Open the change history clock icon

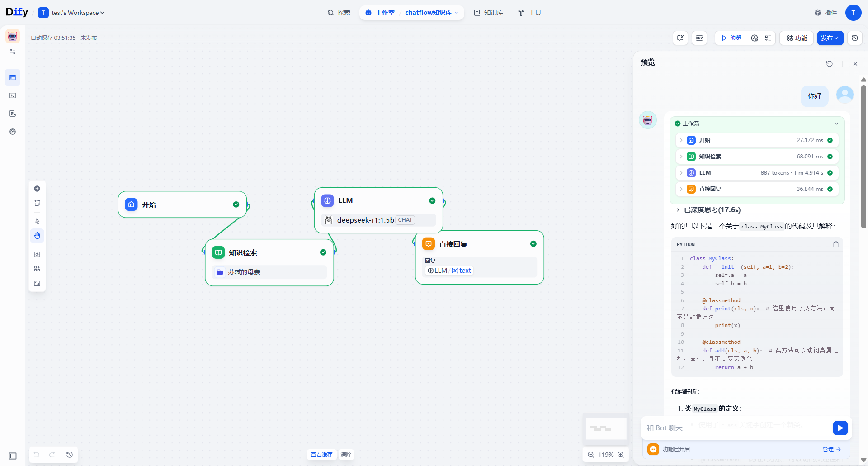(x=70, y=455)
